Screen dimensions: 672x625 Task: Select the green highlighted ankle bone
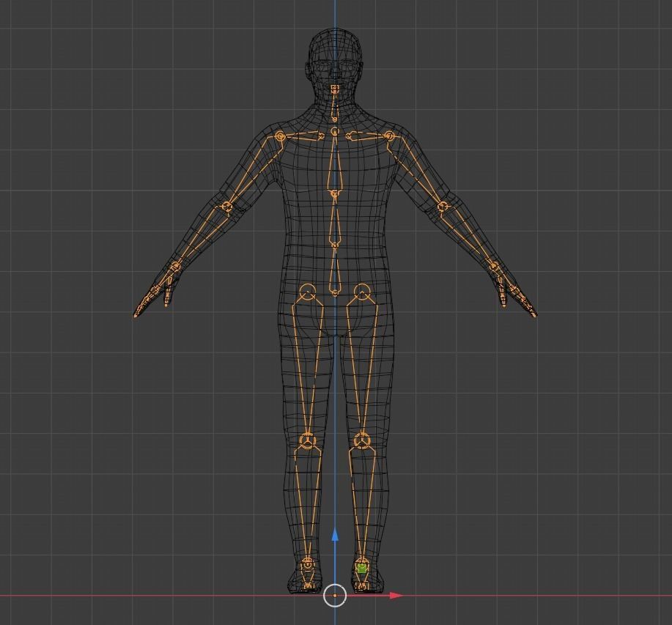362,569
